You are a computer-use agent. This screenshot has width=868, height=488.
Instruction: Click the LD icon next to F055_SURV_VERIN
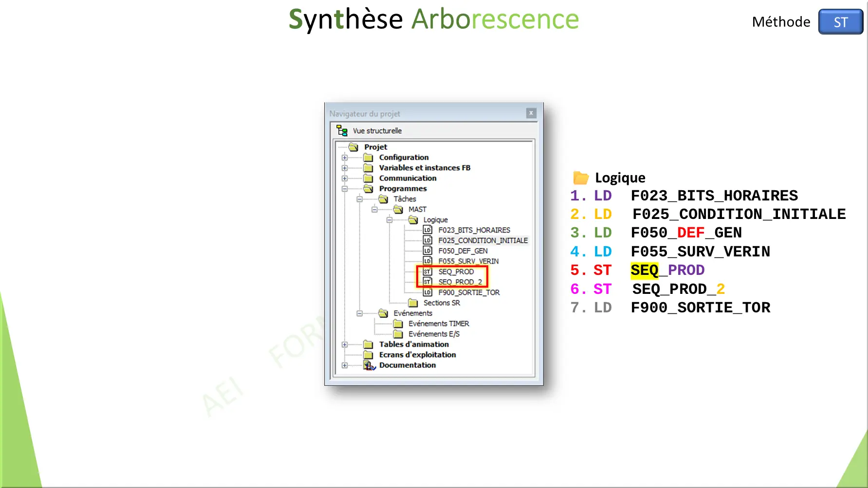point(427,261)
